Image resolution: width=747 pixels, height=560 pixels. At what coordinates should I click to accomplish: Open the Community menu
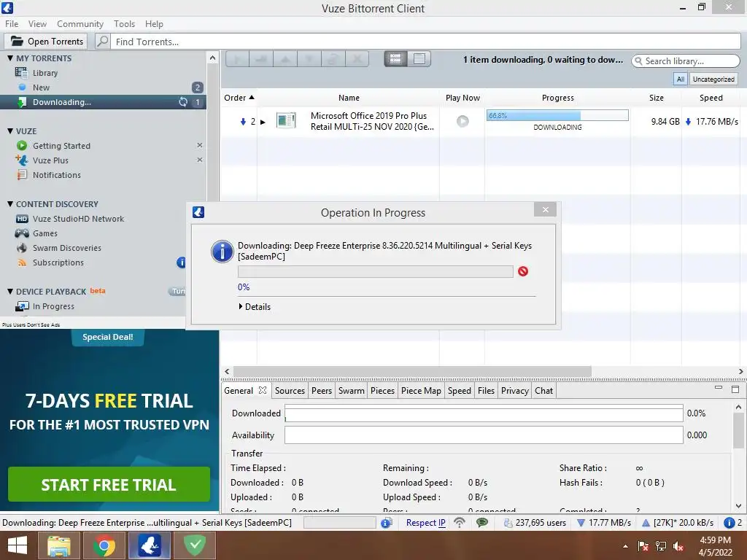coord(80,24)
